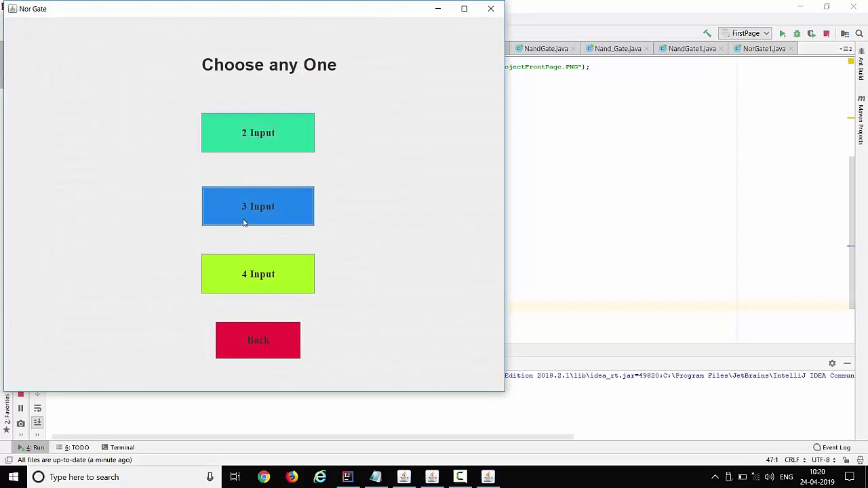Toggle the read-only lock icon

pos(846,460)
